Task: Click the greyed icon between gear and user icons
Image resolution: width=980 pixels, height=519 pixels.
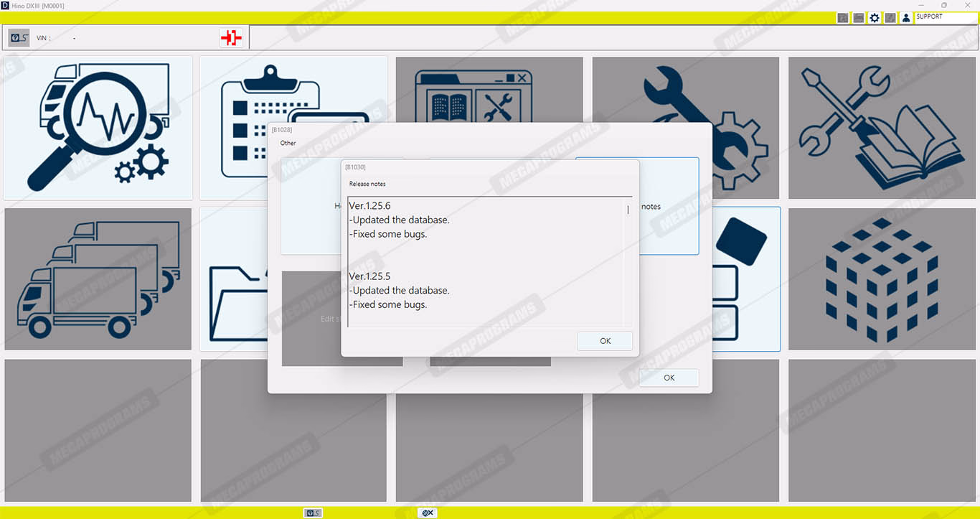Action: [890, 18]
